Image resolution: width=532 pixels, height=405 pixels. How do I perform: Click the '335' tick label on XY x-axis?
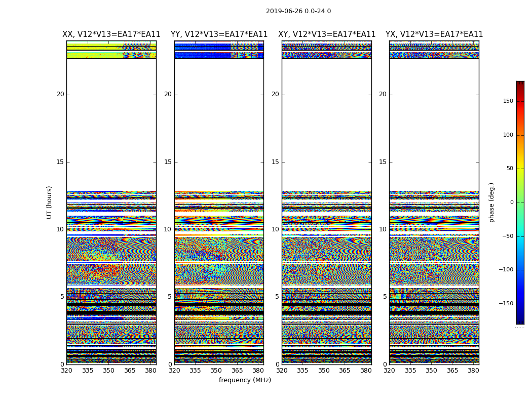302,371
